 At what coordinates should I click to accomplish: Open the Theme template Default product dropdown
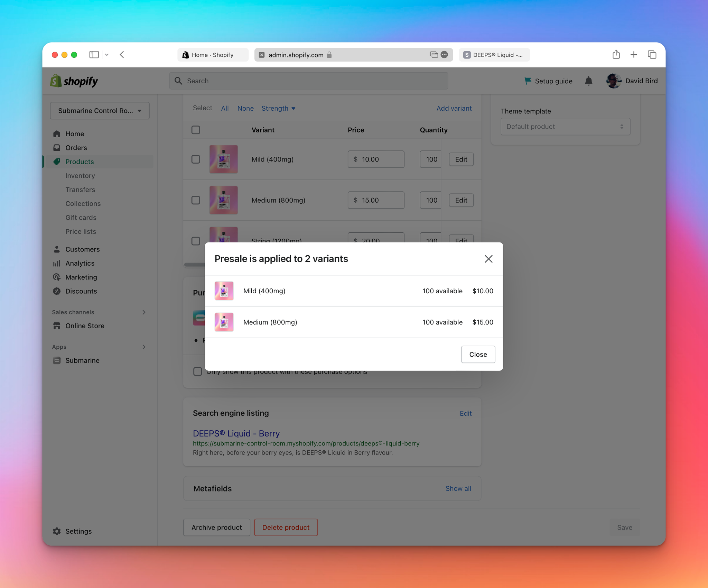click(565, 127)
